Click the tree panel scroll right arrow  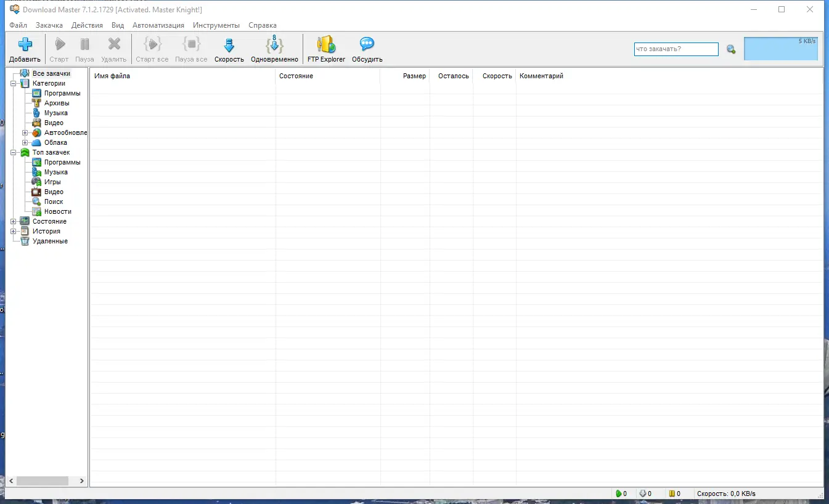point(82,481)
